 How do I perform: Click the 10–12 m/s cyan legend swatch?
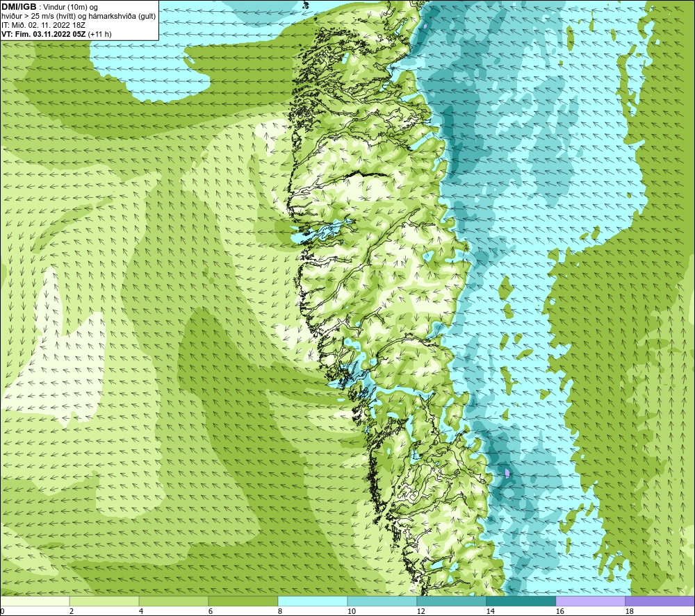[x=382, y=601]
